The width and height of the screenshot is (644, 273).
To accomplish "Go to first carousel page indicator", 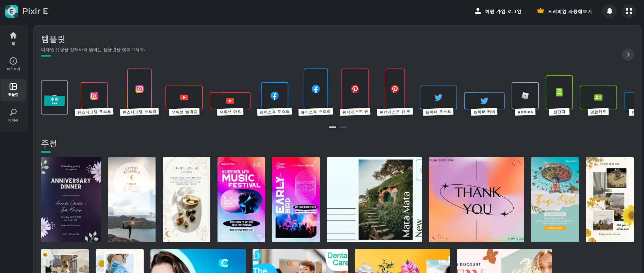I will coord(333,127).
